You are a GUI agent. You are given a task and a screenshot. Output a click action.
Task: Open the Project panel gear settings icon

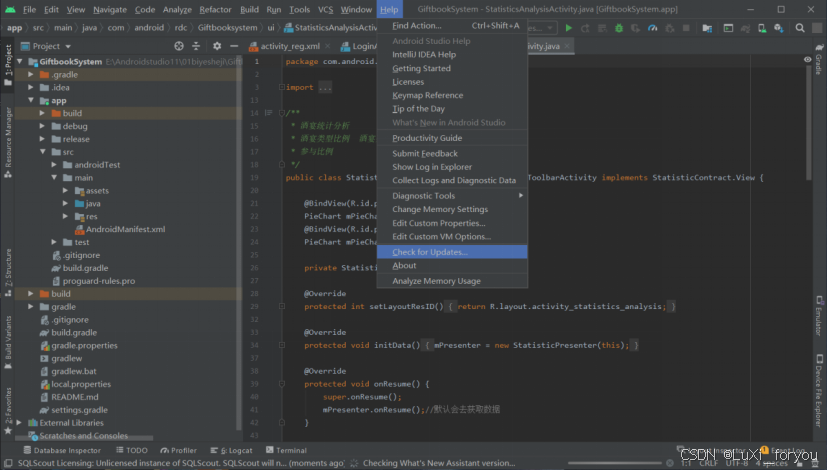217,46
